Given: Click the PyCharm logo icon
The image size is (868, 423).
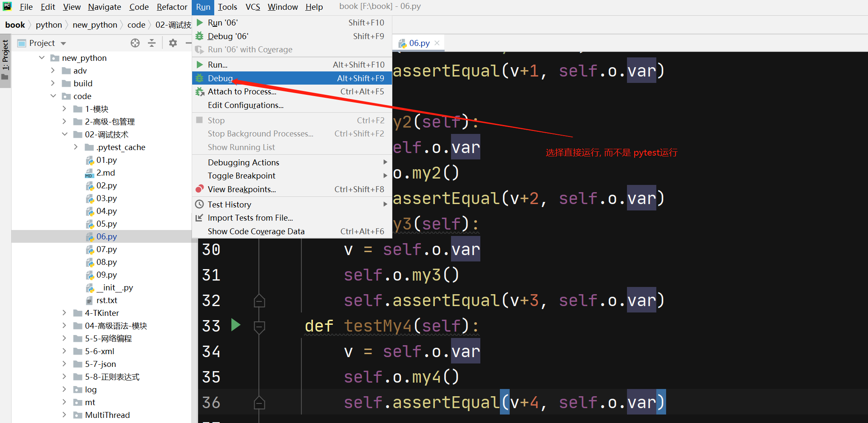Looking at the screenshot, I should (x=7, y=6).
